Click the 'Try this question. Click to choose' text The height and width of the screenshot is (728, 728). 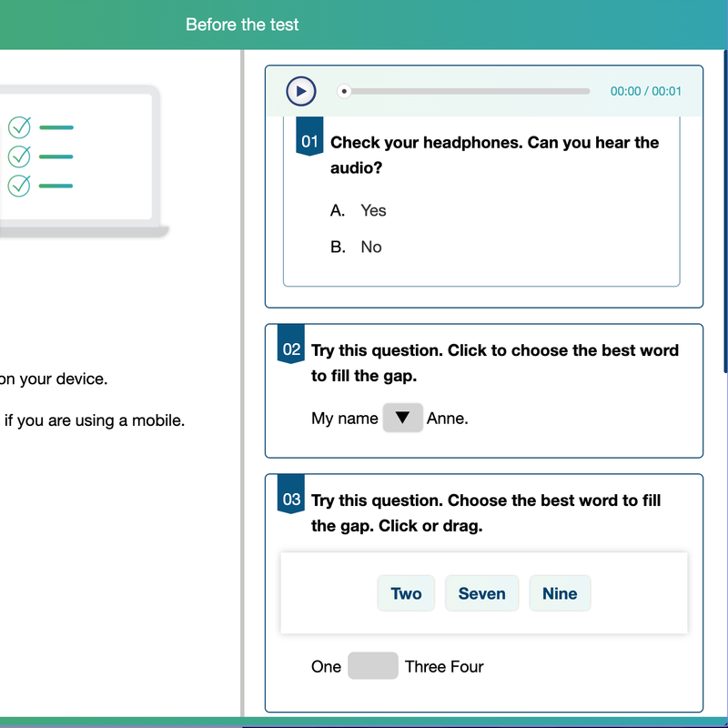tap(494, 363)
